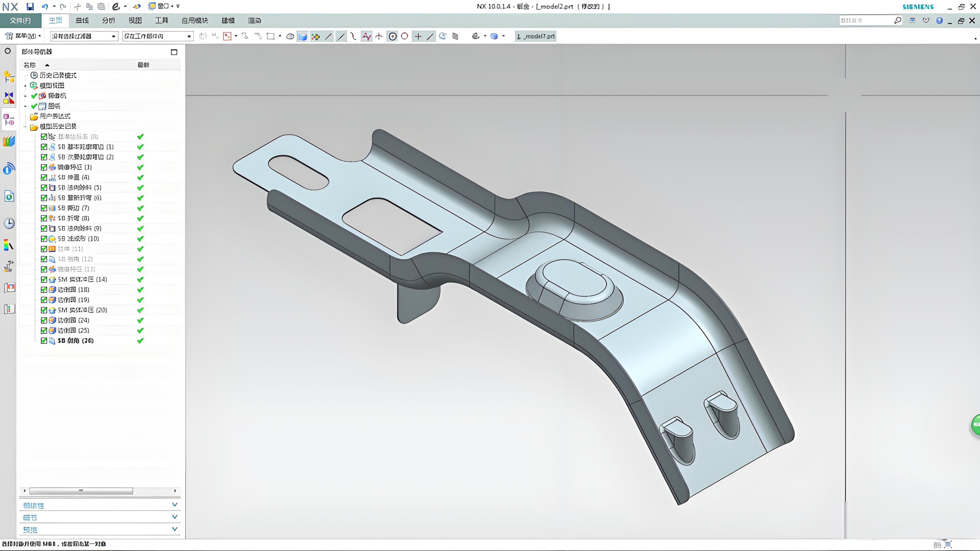This screenshot has width=980, height=551.
Task: Toggle the Quadrant Point snap (red circle)
Action: pos(405,36)
